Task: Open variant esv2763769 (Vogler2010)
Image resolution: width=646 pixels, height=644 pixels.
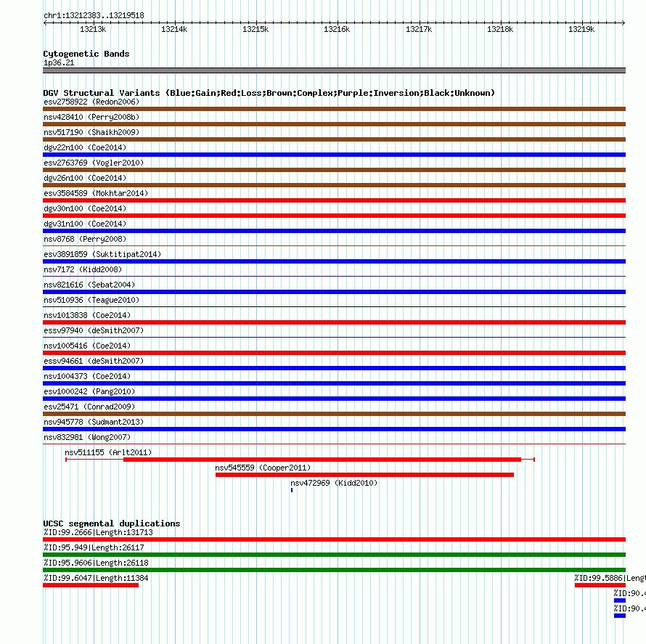Action: coord(94,163)
